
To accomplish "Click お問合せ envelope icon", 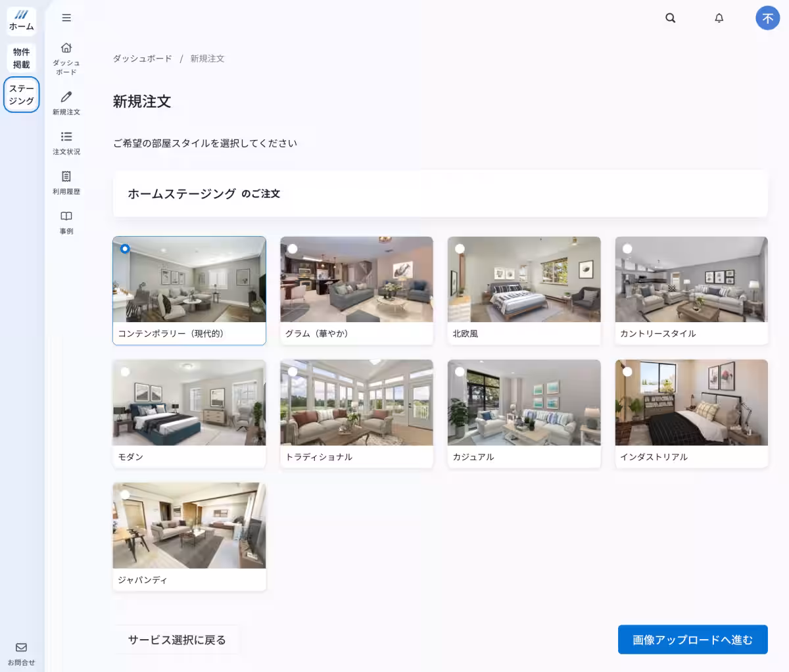I will pyautogui.click(x=21, y=648).
